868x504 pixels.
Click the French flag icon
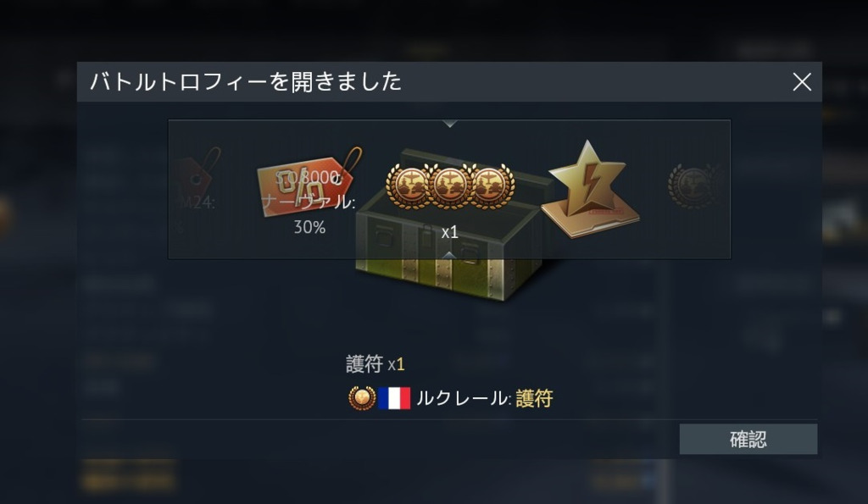tap(395, 398)
